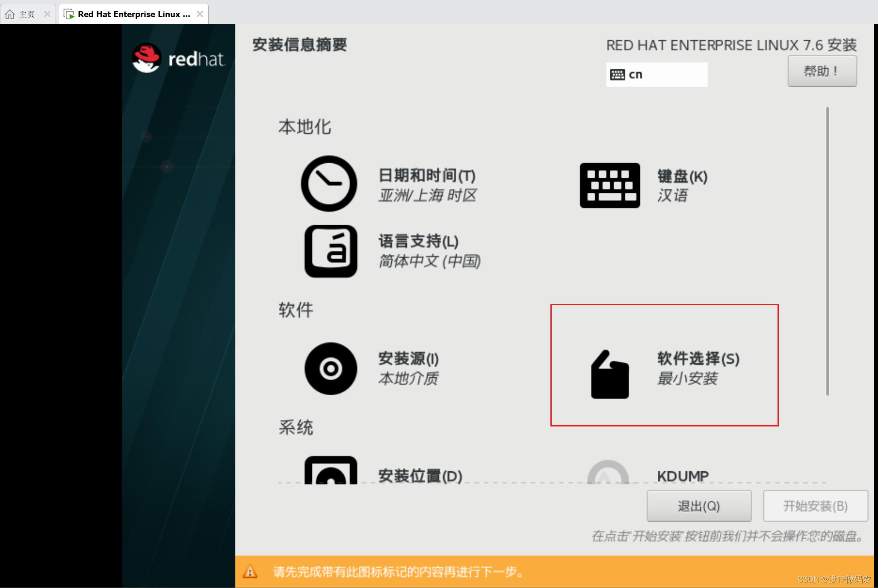Click the Software Selection package icon
The width and height of the screenshot is (878, 588).
[x=609, y=375]
